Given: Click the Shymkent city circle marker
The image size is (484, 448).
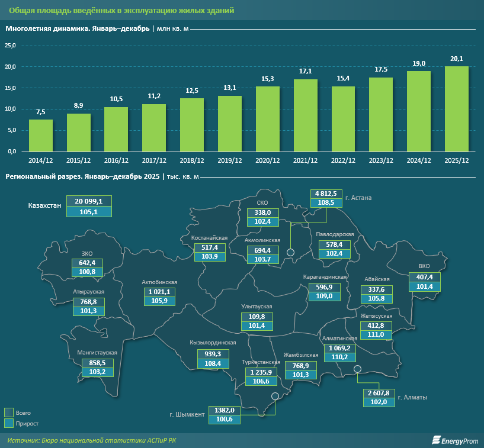Looking at the screenshot, I should coord(275,397).
